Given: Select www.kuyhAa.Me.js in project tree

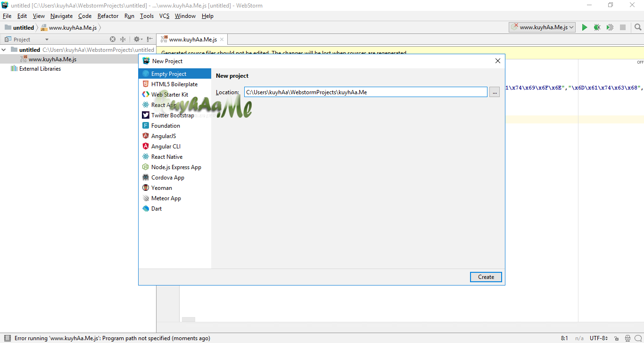Looking at the screenshot, I should click(52, 59).
